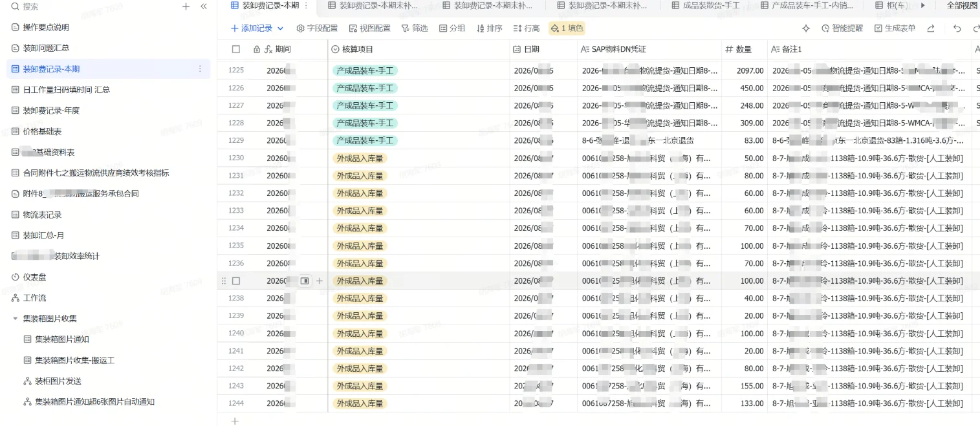Open the 数量 column header menu
This screenshot has width=980, height=426.
click(745, 49)
